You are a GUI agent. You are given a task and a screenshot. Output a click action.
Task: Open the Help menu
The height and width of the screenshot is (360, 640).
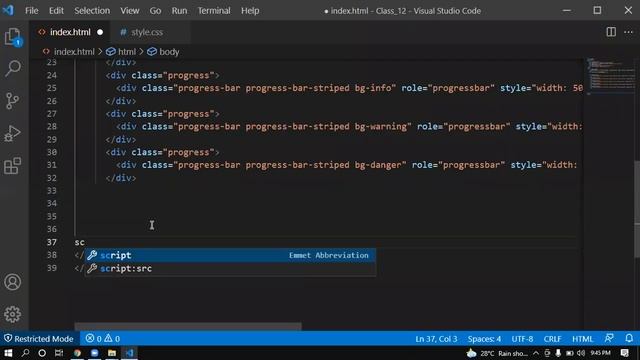point(250,11)
